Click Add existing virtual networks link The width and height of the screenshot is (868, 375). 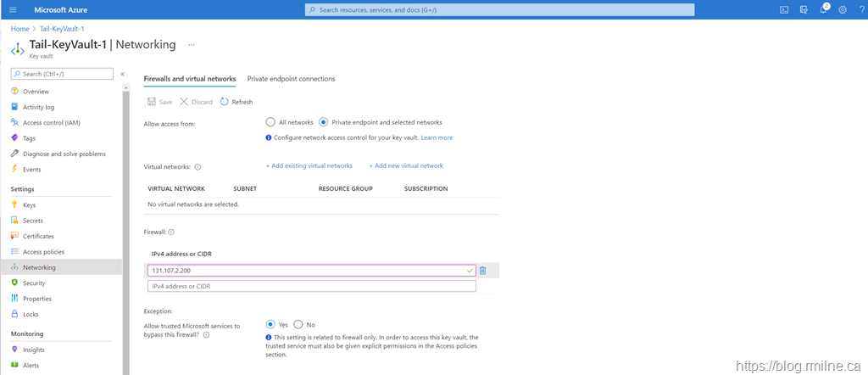click(309, 165)
